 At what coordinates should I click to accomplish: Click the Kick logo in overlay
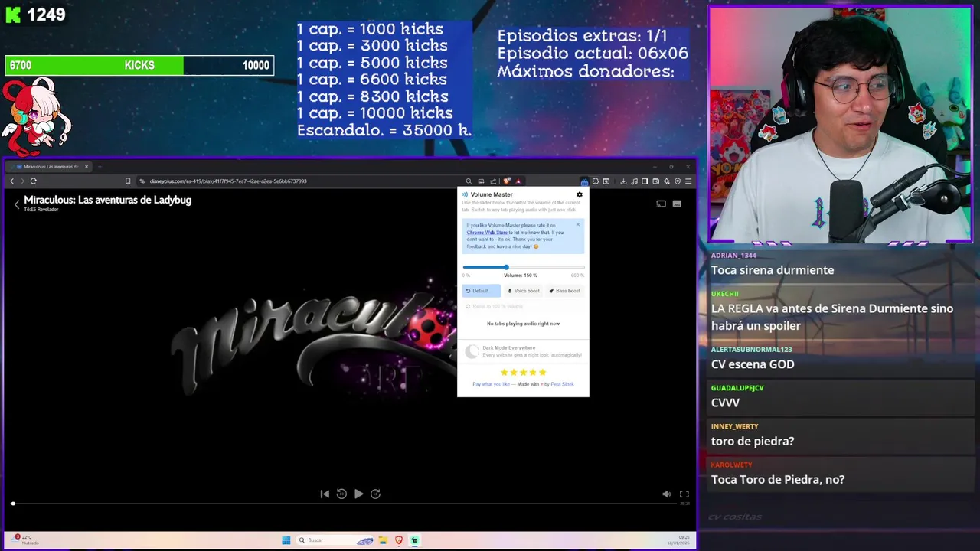[13, 15]
